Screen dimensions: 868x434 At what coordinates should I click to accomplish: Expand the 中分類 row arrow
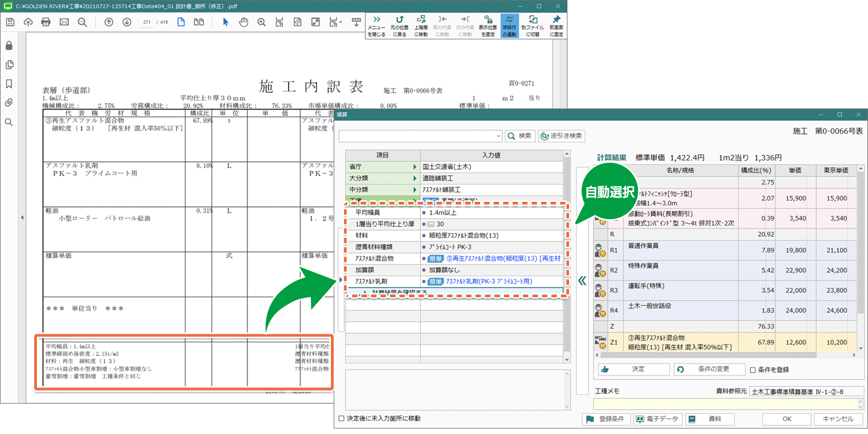pos(414,190)
